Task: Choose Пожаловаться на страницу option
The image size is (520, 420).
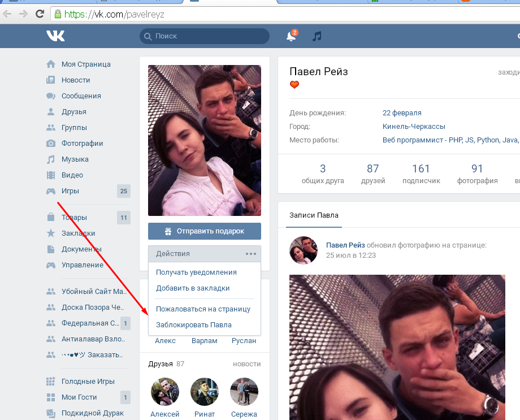Action: pyautogui.click(x=203, y=309)
